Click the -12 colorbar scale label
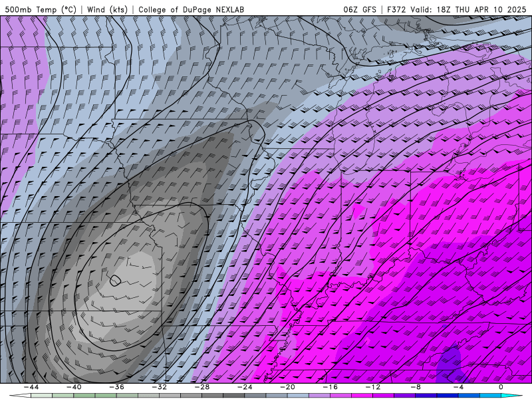Screen dimensions: 532x399 [373, 387]
